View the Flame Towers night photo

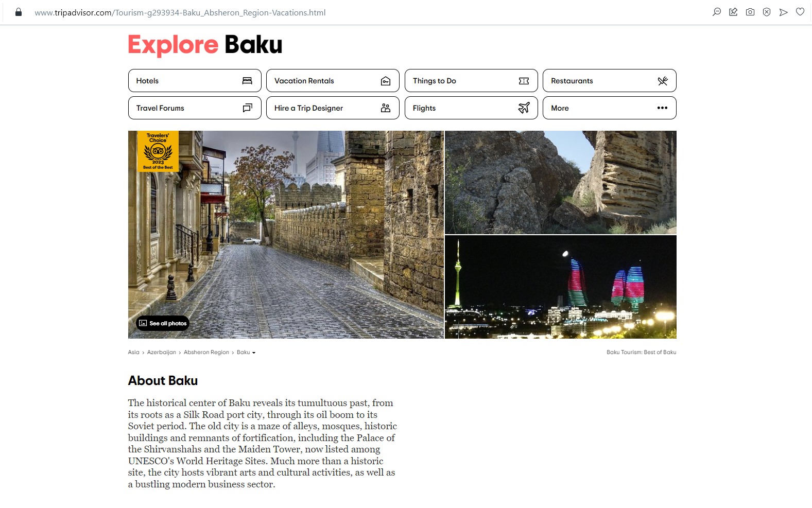(x=560, y=287)
